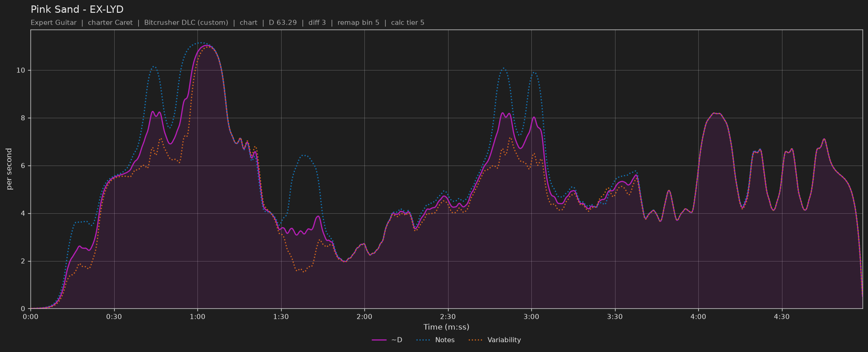Click the y-axis tick label 6

[24, 166]
